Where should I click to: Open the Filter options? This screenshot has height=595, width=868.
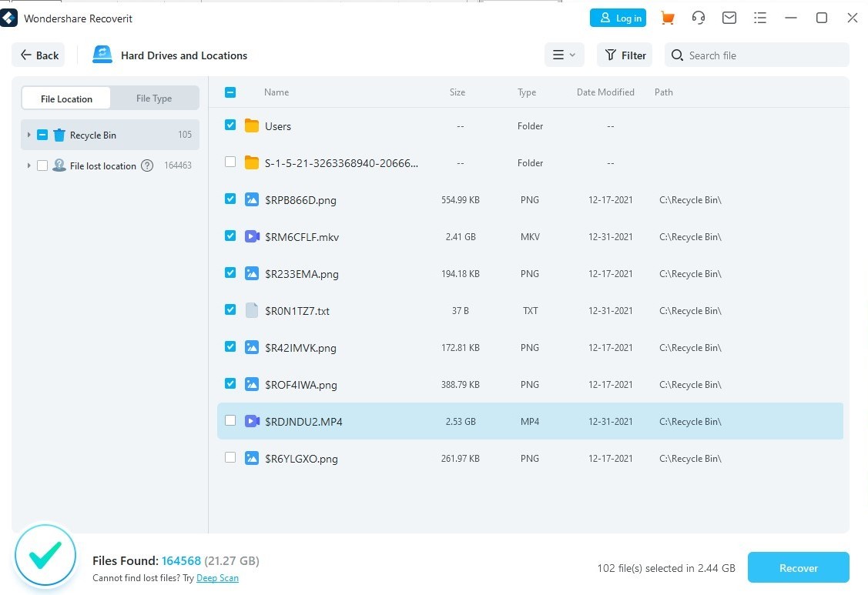point(625,55)
